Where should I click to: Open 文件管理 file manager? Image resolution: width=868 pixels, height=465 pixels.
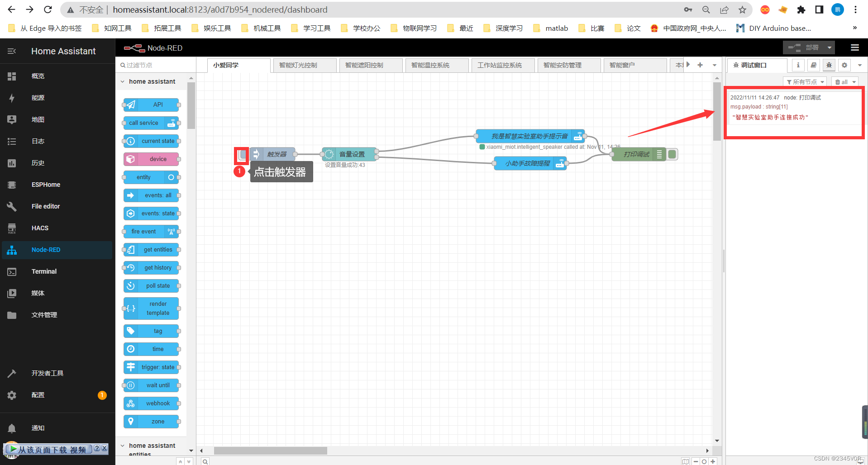pos(57,315)
